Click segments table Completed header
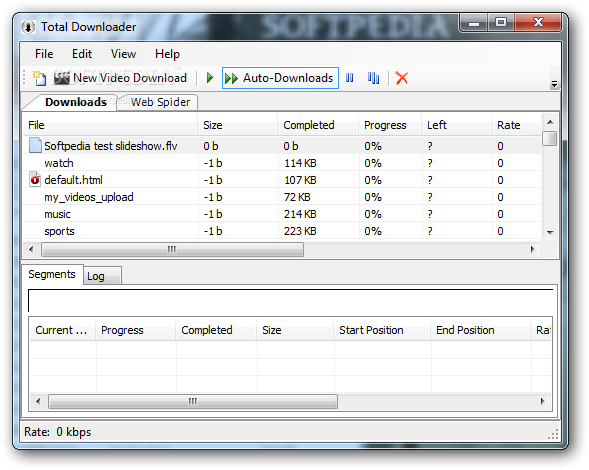 click(216, 330)
